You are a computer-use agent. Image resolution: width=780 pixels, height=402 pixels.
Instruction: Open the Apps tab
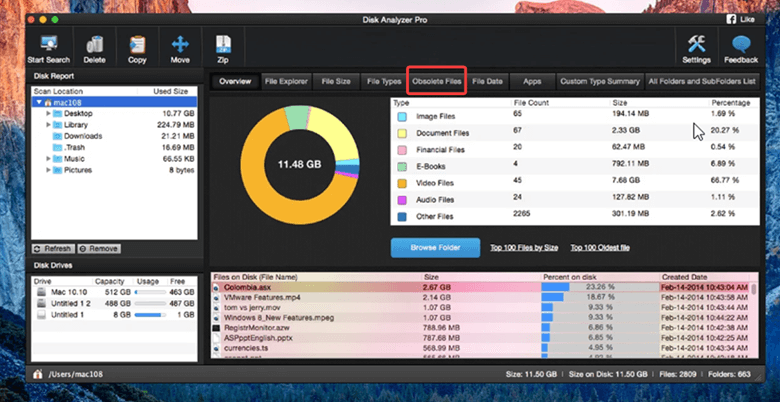click(x=532, y=82)
